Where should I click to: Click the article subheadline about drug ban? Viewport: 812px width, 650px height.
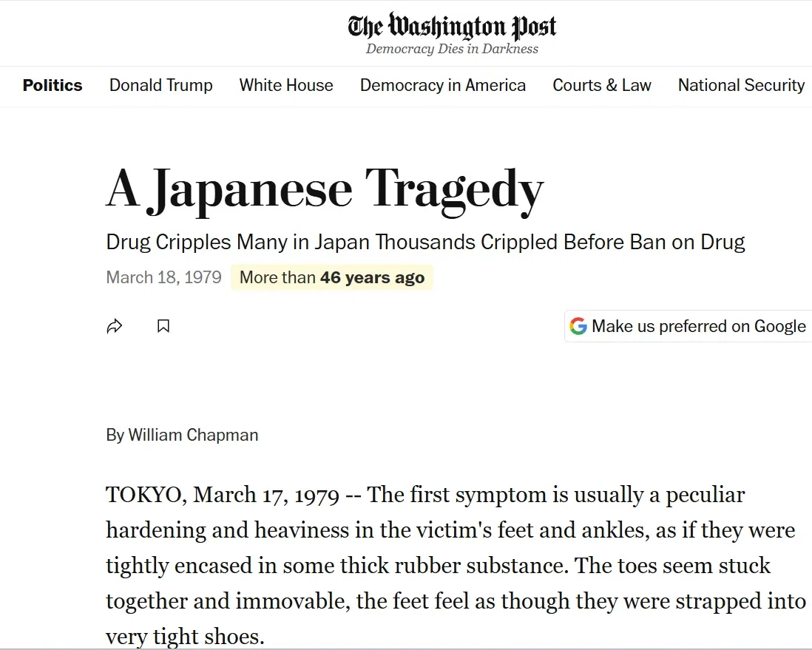click(x=425, y=243)
